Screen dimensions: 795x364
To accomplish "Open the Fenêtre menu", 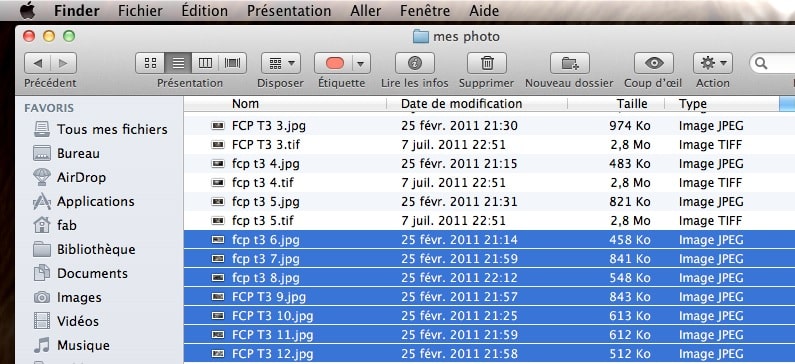I will 425,11.
